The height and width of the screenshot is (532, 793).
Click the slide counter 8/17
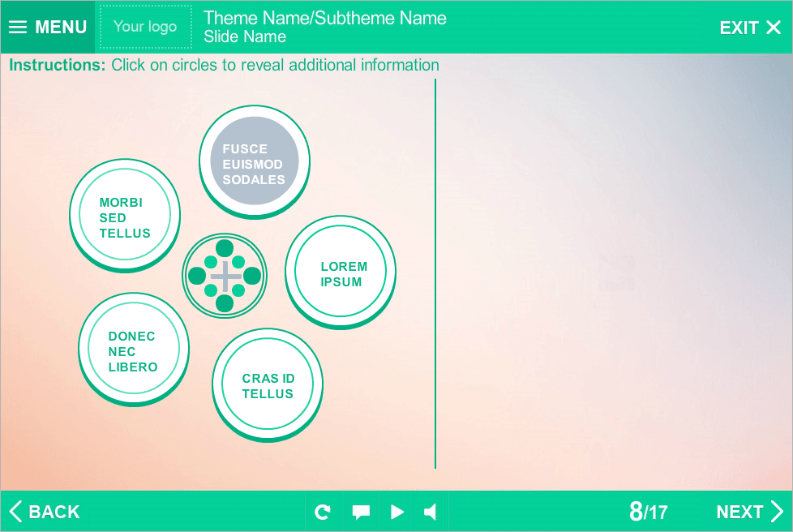click(x=648, y=512)
